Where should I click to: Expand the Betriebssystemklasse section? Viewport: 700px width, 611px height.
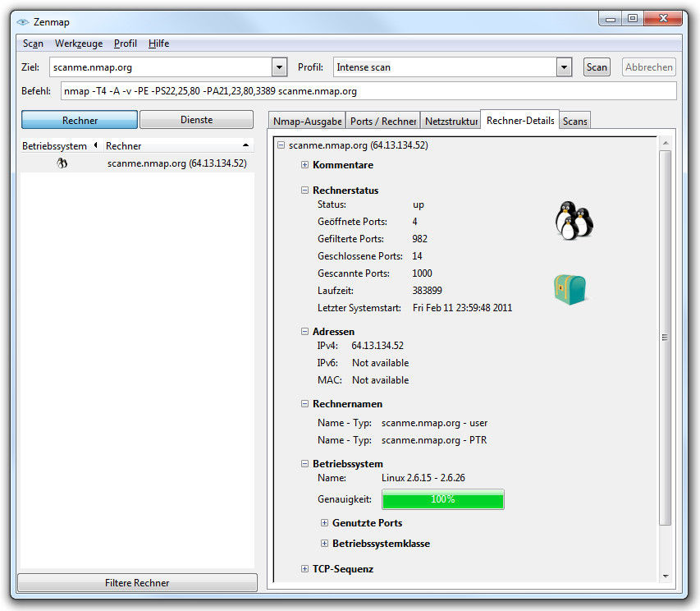[x=324, y=544]
